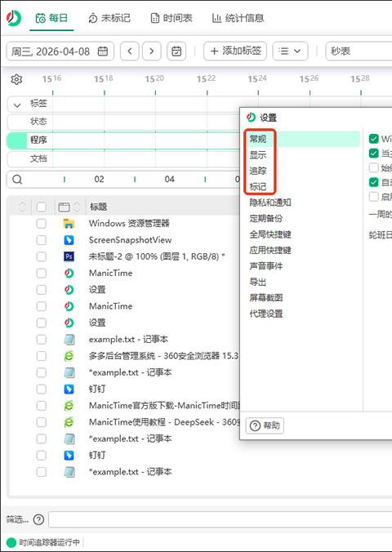392x552 pixels.
Task: Open 代理设置 settings
Action: click(266, 314)
